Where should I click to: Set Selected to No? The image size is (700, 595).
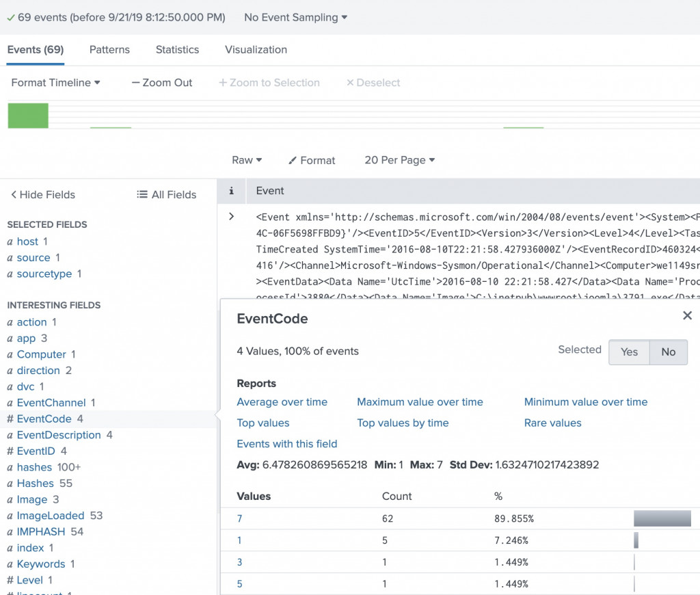coord(668,352)
